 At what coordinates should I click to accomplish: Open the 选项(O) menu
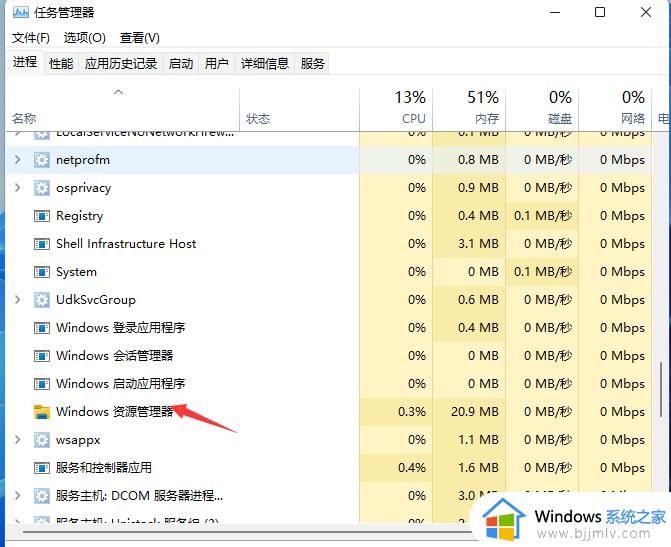[84, 38]
